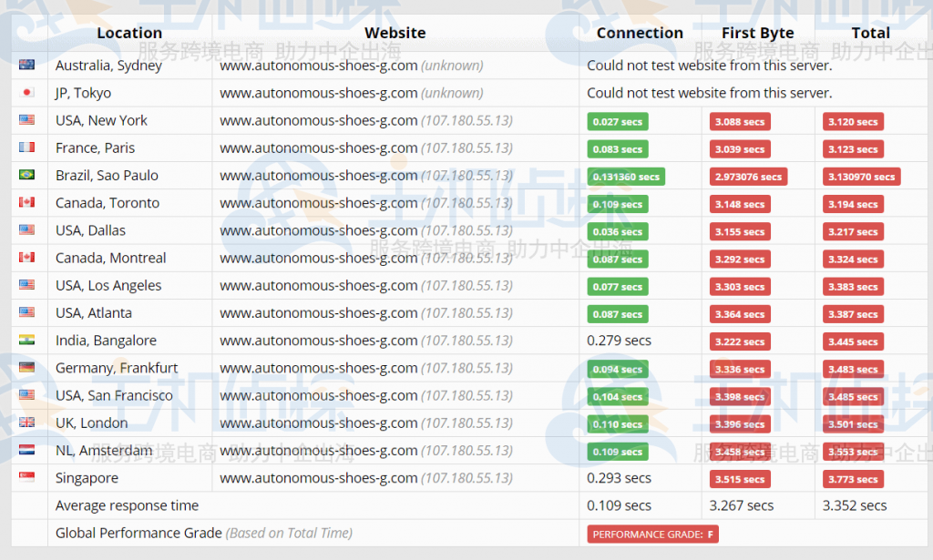Image resolution: width=933 pixels, height=560 pixels.
Task: Click the Netherlands flag beside Amsterdam
Action: [26, 450]
